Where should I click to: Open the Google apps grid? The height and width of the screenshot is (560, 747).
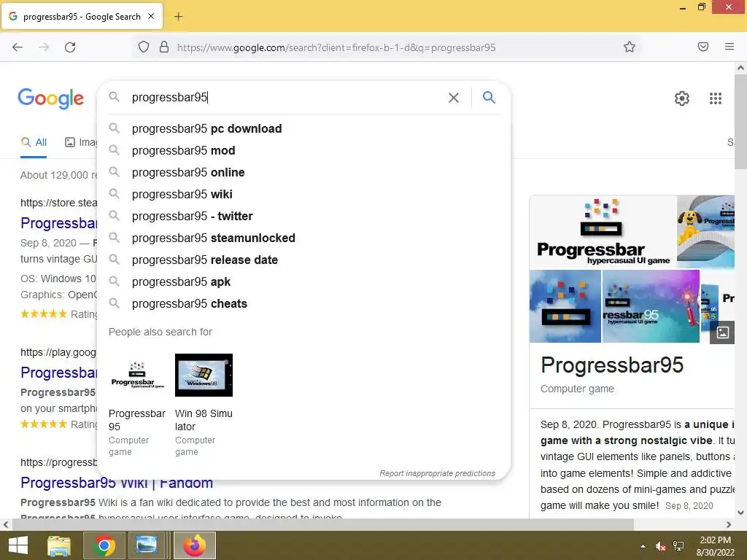pyautogui.click(x=715, y=98)
